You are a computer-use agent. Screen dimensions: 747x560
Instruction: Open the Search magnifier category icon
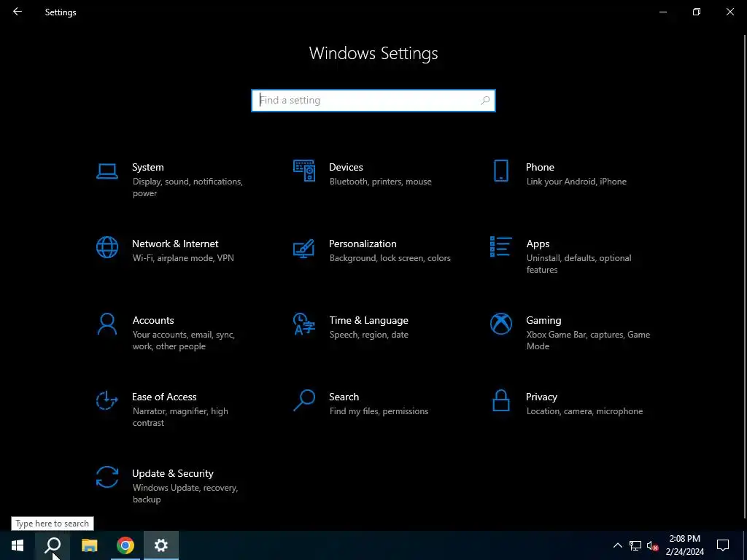pyautogui.click(x=304, y=400)
